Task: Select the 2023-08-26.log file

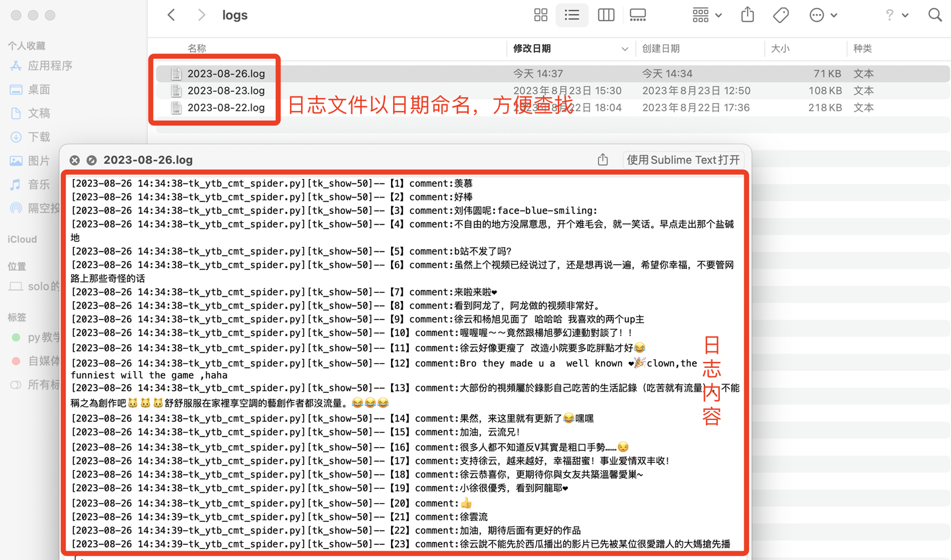Action: [226, 73]
